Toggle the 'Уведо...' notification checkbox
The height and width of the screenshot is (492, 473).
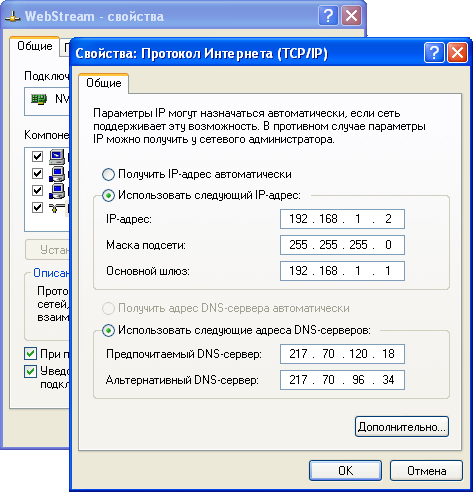[30, 371]
